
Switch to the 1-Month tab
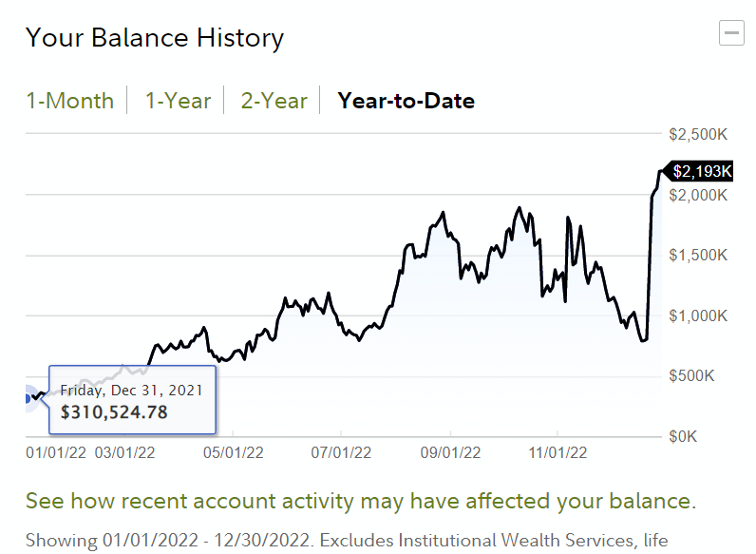(69, 101)
